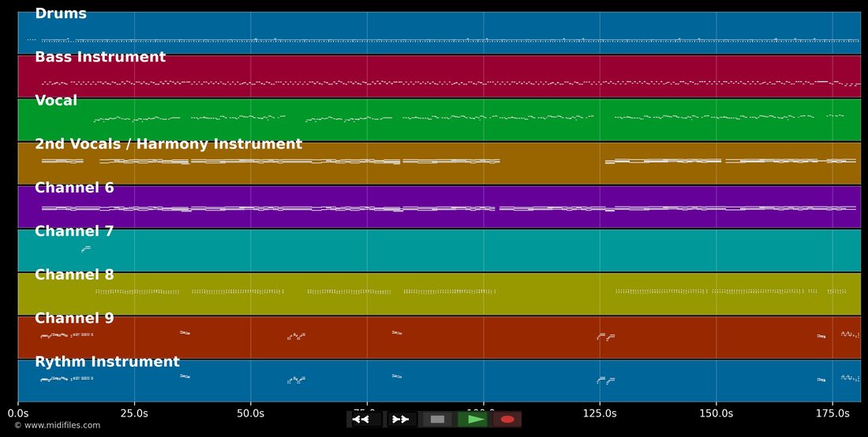Click the 125.0s time axis label
The width and height of the screenshot is (868, 437).
pyautogui.click(x=600, y=413)
